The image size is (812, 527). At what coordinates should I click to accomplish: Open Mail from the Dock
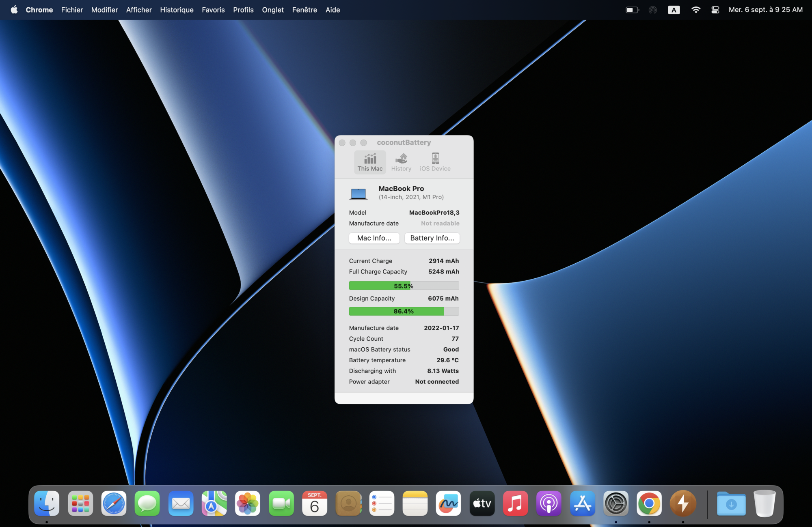click(x=181, y=503)
